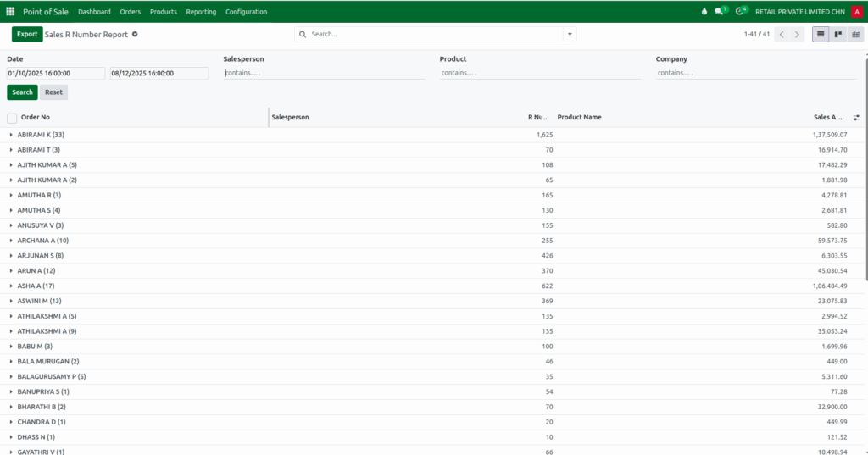Go to next page of records
The height and width of the screenshot is (455, 868).
tap(797, 35)
